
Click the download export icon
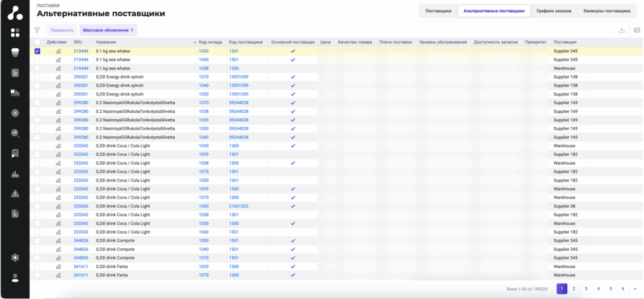click(621, 30)
